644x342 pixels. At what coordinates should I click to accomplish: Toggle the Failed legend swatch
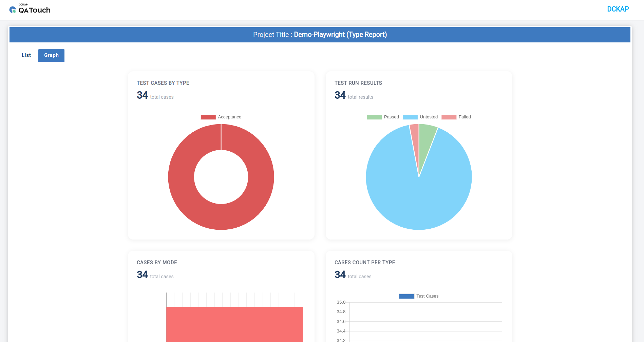point(449,117)
